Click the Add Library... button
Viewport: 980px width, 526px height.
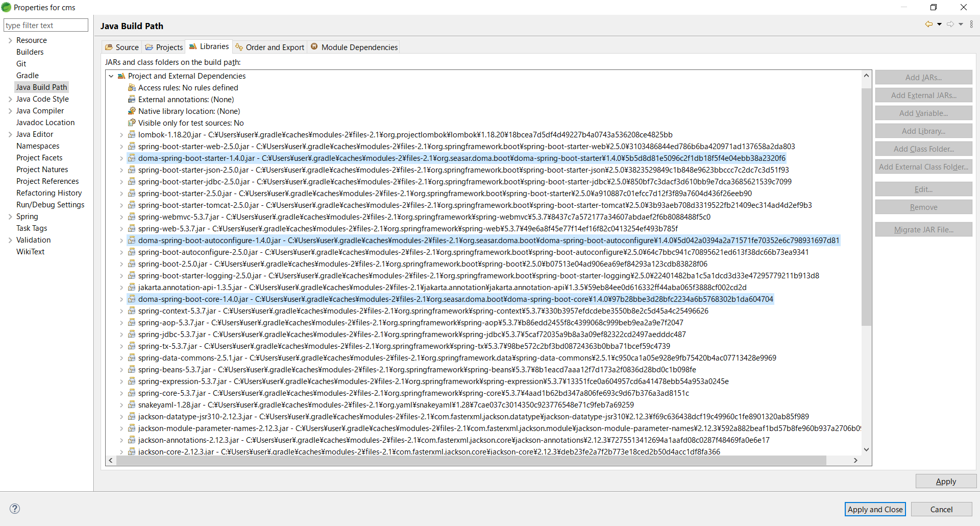(x=923, y=131)
